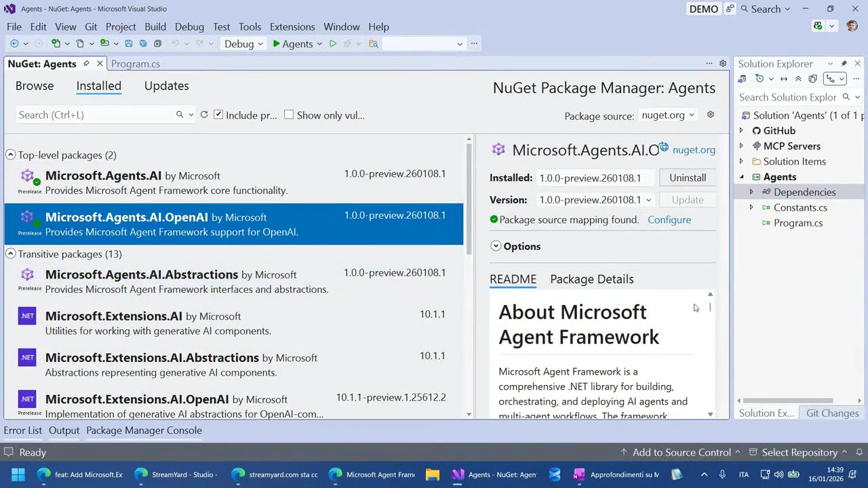Expand the Dependencies node
The width and height of the screenshot is (868, 488).
click(751, 192)
